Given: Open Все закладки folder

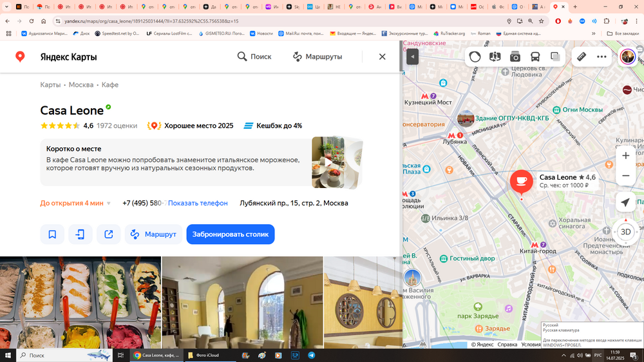Looking at the screenshot, I should click(x=623, y=33).
